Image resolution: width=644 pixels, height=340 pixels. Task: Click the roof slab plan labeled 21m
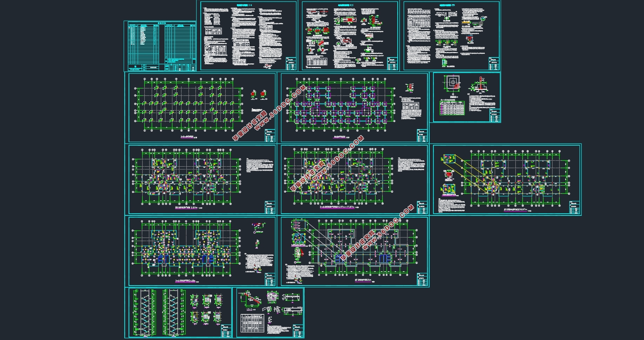355,251
